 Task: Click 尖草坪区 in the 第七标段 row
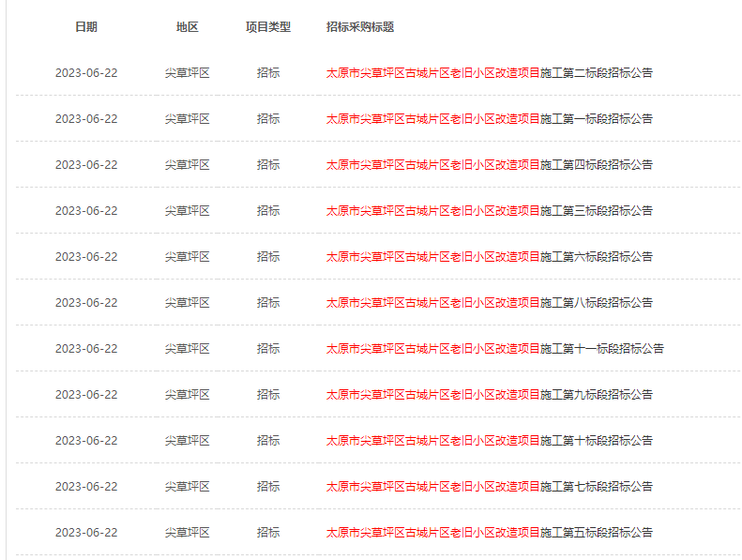click(x=187, y=486)
